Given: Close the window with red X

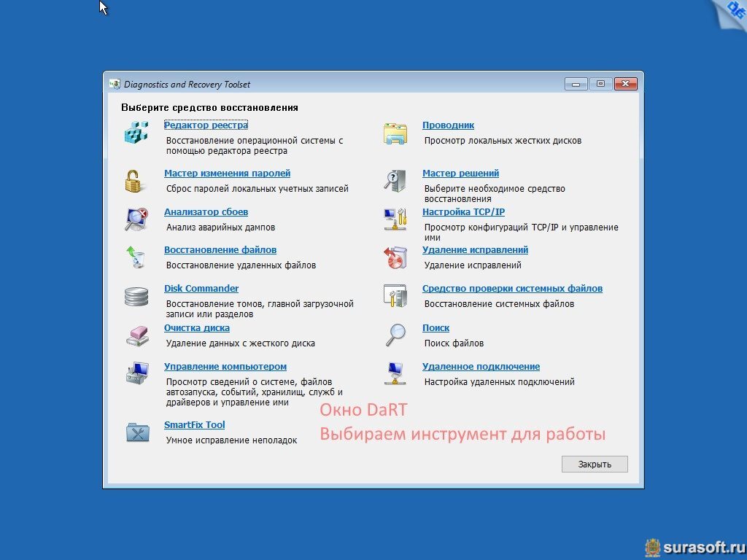Looking at the screenshot, I should 625,84.
